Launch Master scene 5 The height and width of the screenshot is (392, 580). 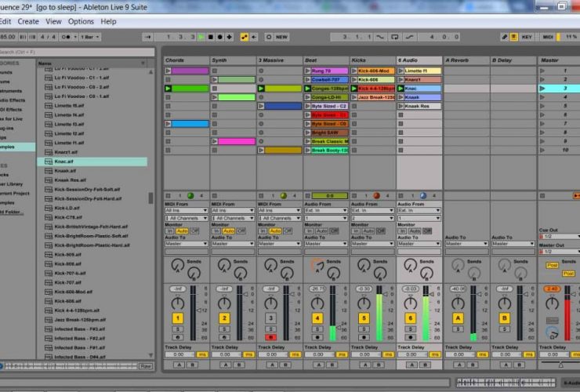click(542, 107)
